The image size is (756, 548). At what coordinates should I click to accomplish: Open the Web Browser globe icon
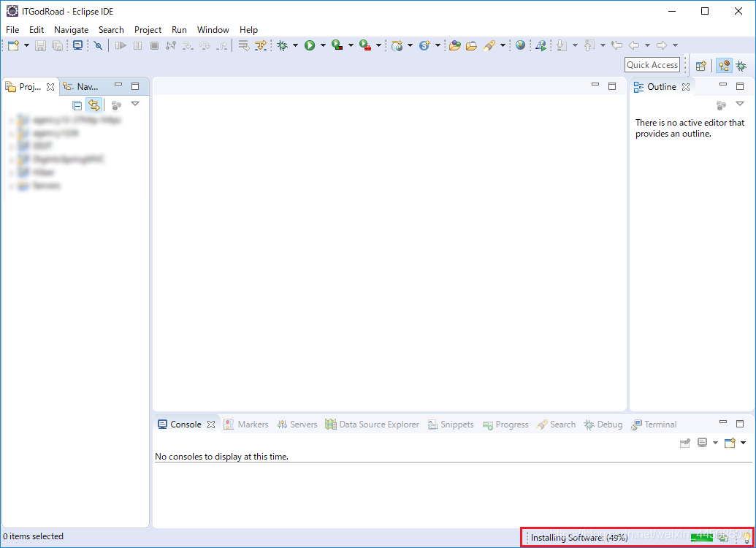pos(520,45)
